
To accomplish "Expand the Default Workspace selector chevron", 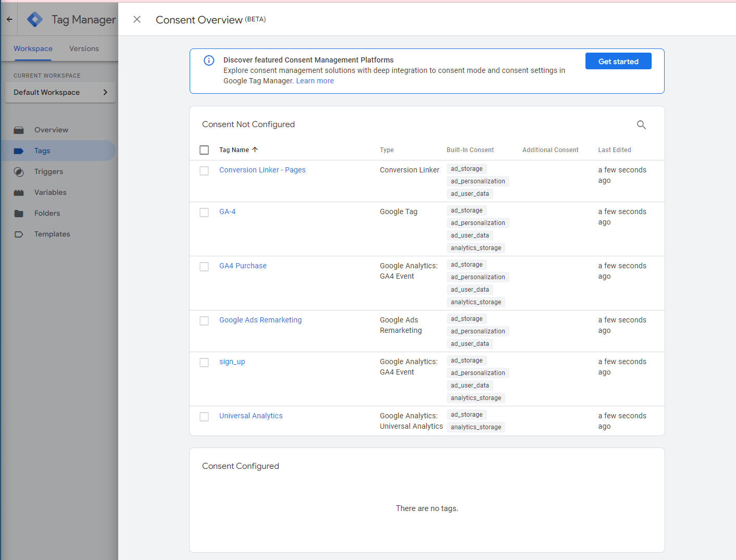I will 105,92.
